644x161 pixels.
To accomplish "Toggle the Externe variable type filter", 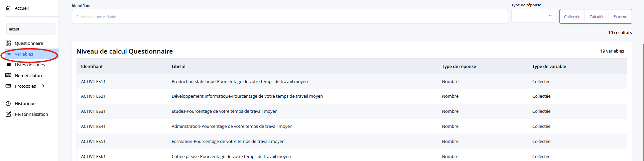I will pos(620,17).
